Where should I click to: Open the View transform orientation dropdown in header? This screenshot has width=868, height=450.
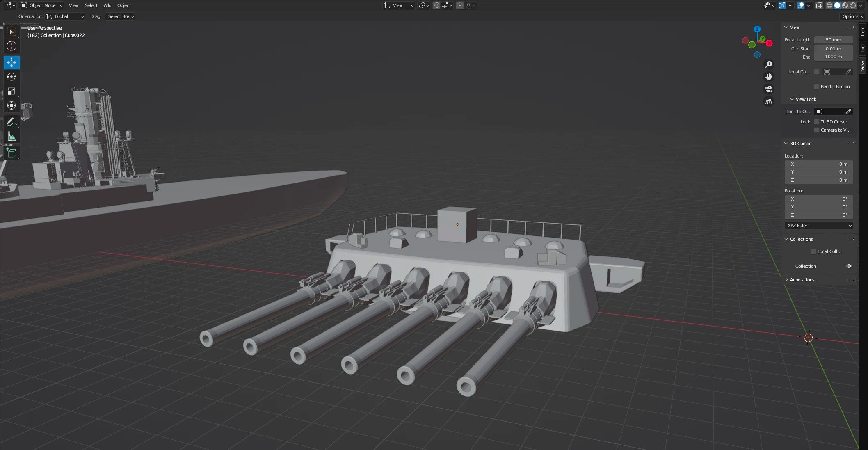pyautogui.click(x=399, y=5)
